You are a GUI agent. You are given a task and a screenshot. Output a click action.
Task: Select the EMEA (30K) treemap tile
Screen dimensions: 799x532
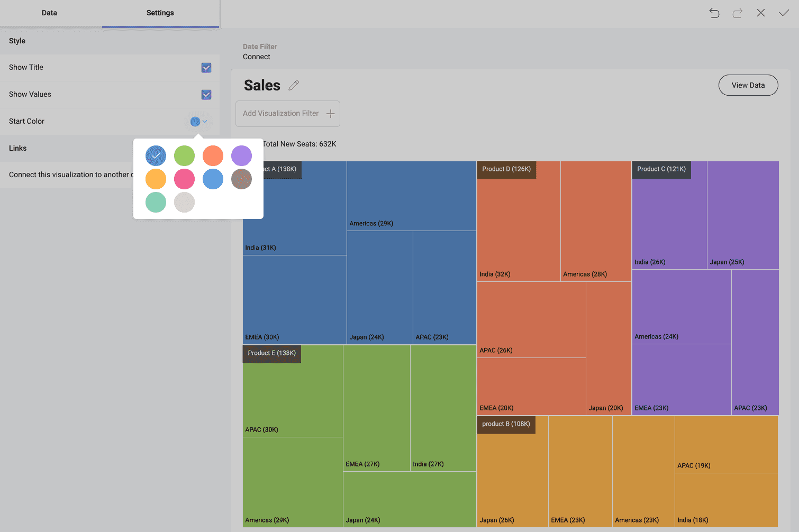pos(295,300)
